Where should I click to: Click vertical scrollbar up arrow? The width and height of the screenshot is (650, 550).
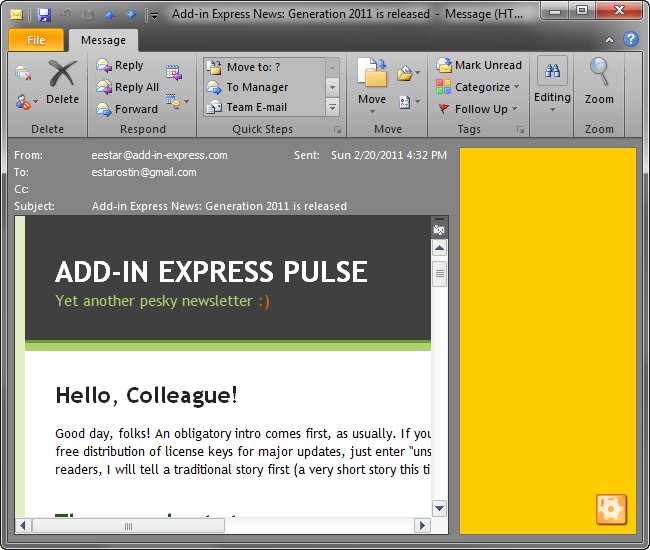click(x=439, y=248)
